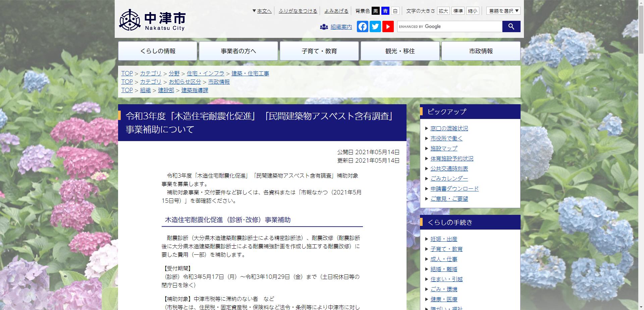Set background color to black

(375, 11)
